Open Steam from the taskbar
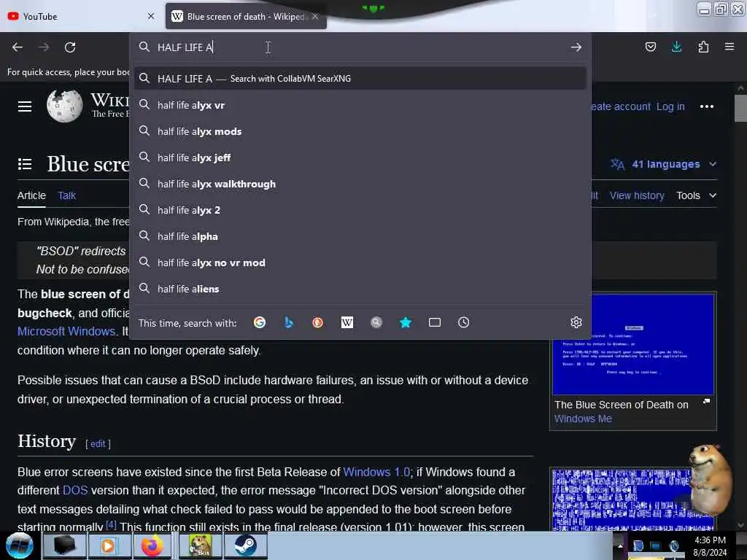Viewport: 747px width, 560px height. [245, 545]
